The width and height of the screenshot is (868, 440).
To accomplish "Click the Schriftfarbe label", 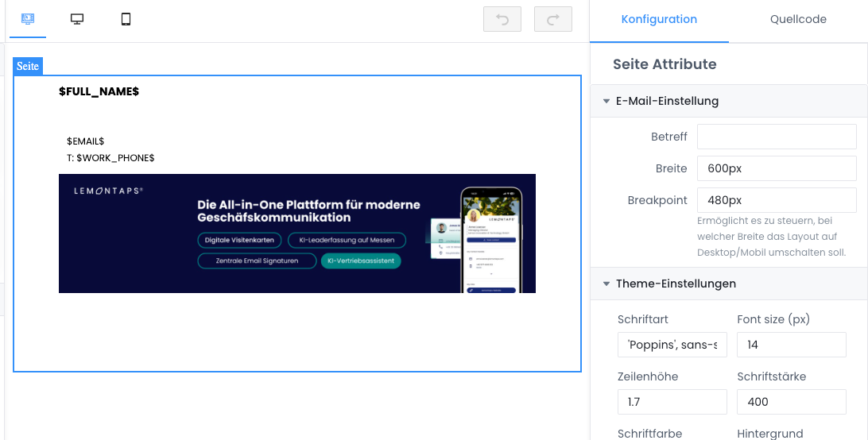I will point(650,434).
